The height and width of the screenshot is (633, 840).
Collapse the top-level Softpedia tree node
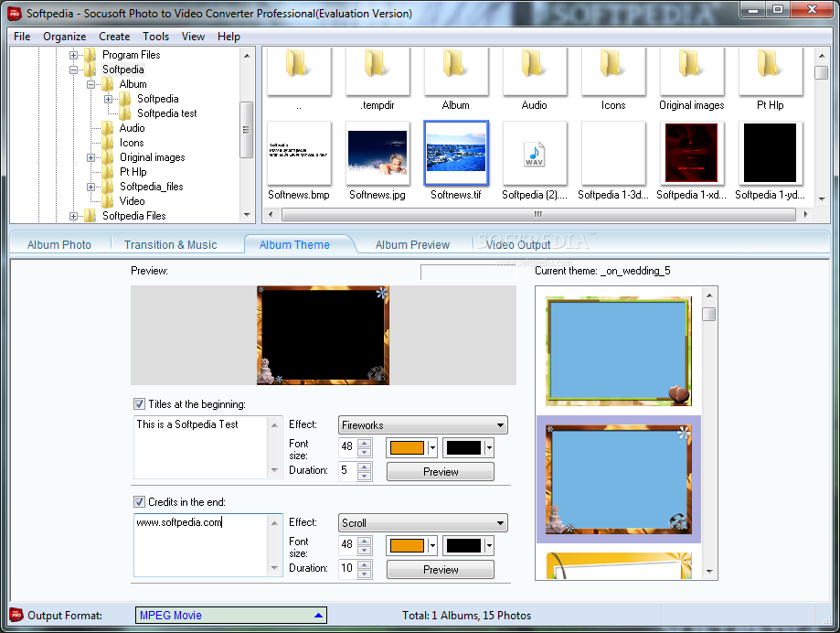pos(73,70)
